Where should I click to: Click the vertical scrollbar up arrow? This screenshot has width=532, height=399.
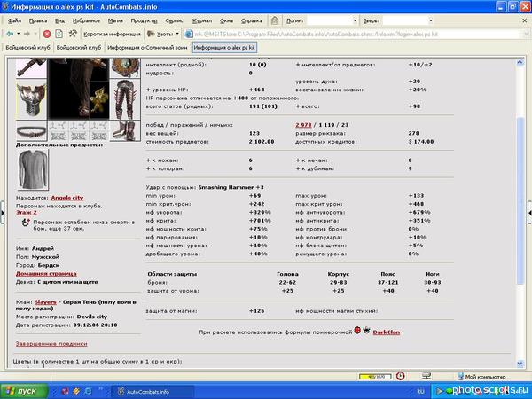[x=520, y=62]
